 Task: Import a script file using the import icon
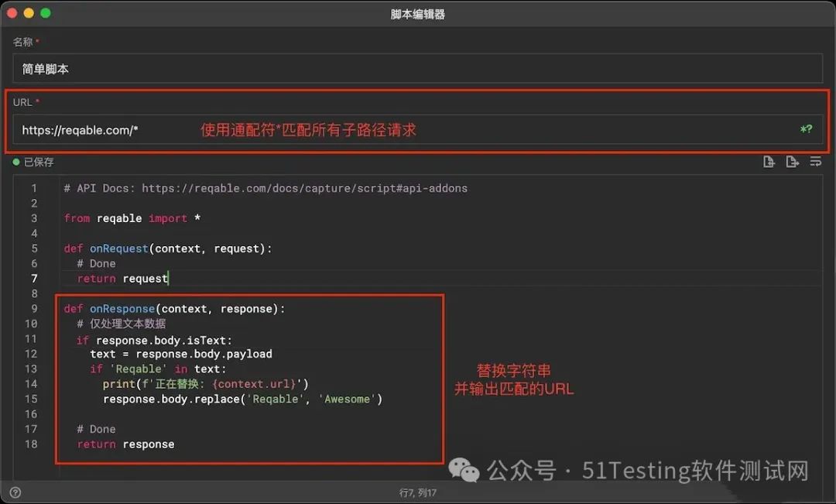[x=769, y=162]
